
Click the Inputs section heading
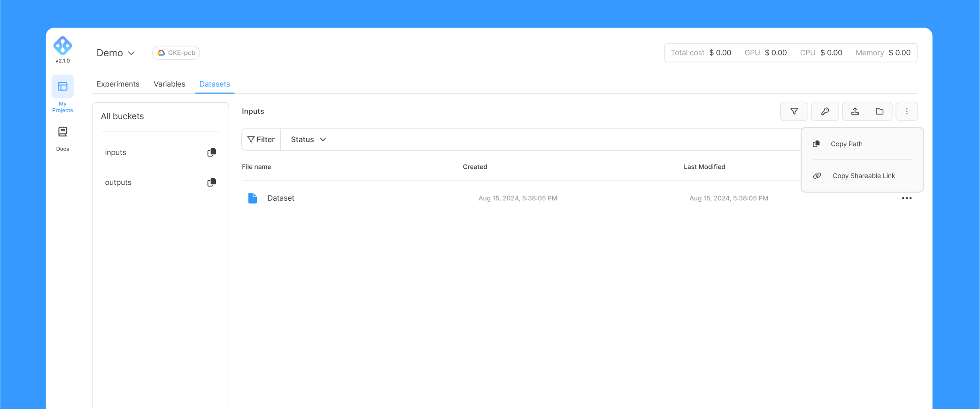coord(253,112)
